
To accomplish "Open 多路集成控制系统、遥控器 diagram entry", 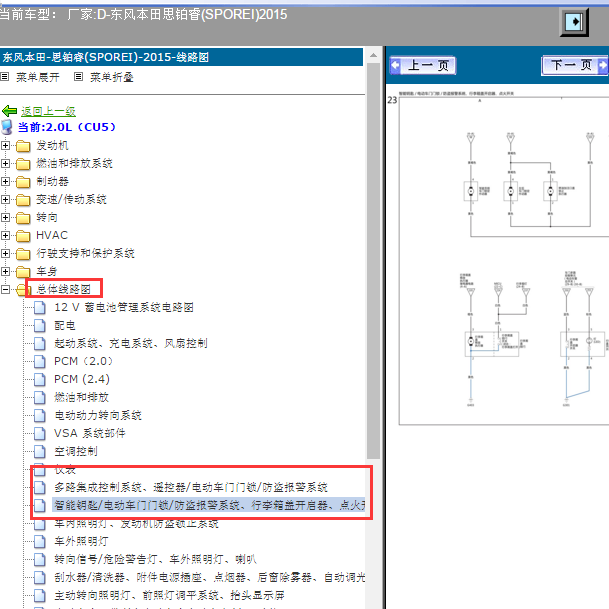I will 191,487.
